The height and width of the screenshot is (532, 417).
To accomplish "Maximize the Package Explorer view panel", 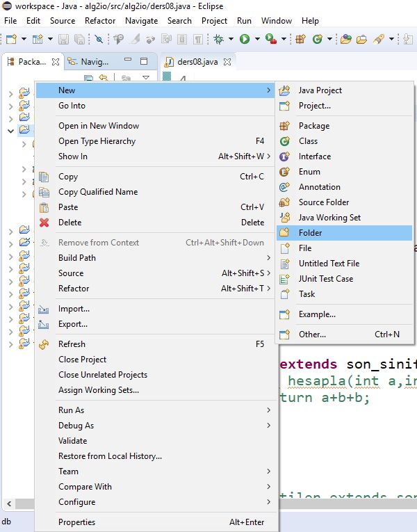I will pyautogui.click(x=144, y=61).
